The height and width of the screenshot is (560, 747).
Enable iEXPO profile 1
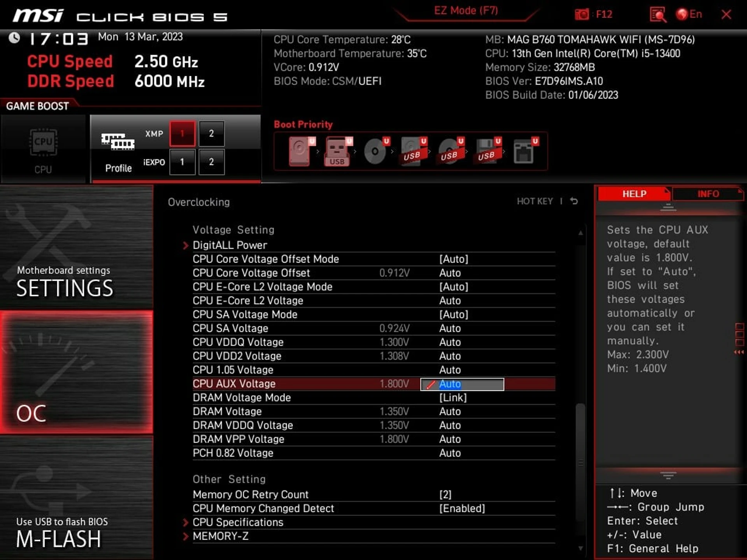coord(182,162)
